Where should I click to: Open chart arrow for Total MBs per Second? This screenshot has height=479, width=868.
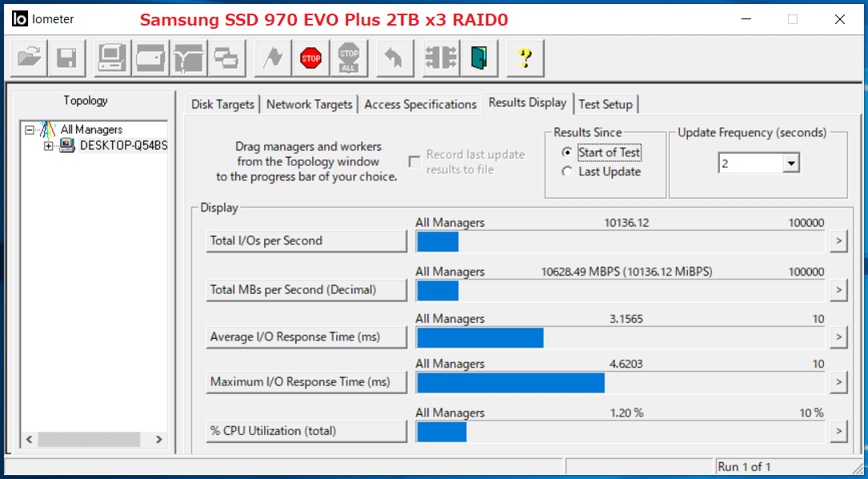(x=838, y=290)
